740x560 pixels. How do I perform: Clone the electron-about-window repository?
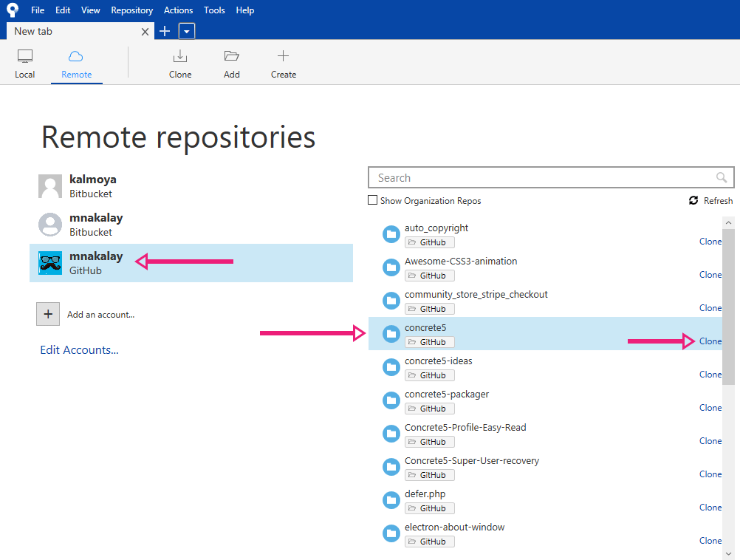tap(710, 540)
